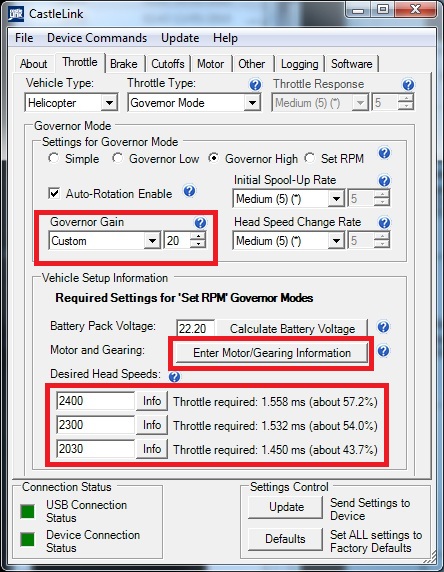Switch to the About tab

click(34, 64)
